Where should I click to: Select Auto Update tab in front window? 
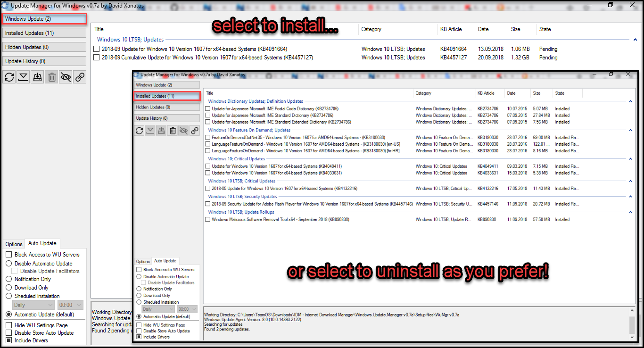pyautogui.click(x=165, y=261)
